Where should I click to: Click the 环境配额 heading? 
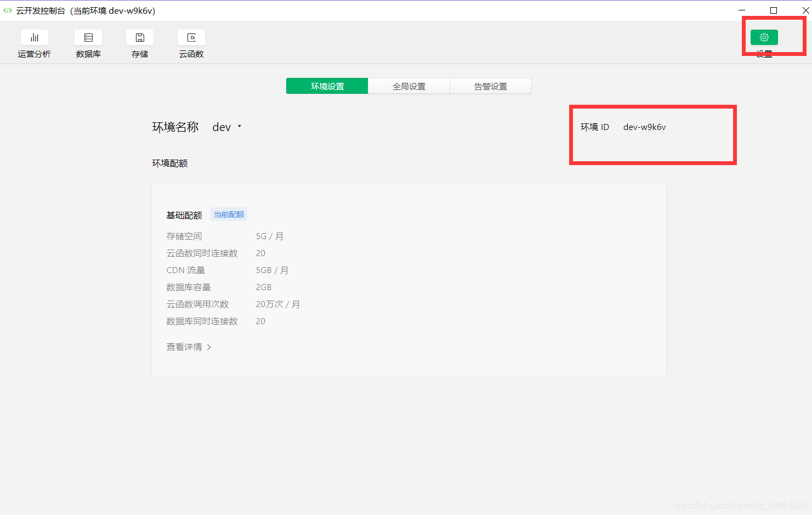click(x=170, y=163)
